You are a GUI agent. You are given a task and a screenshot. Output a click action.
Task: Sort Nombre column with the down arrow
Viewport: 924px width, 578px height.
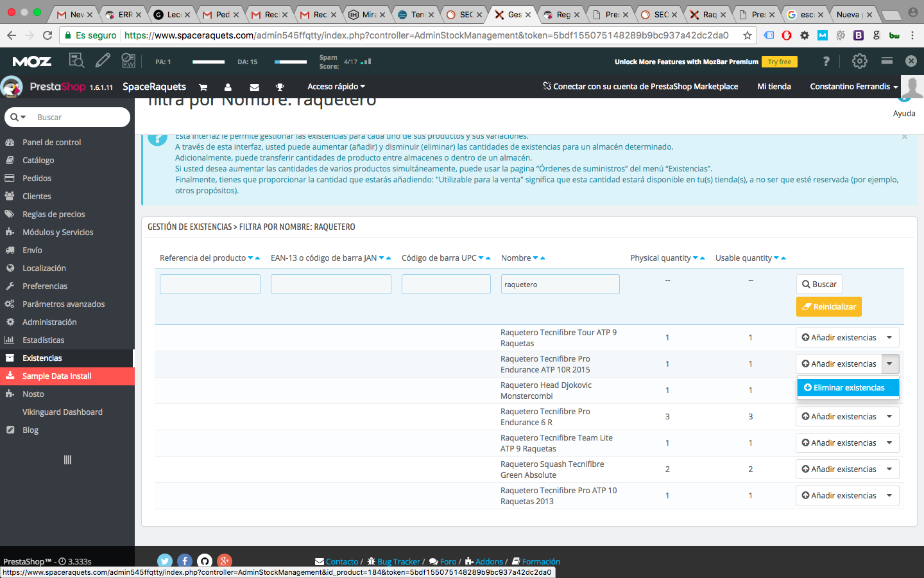536,258
